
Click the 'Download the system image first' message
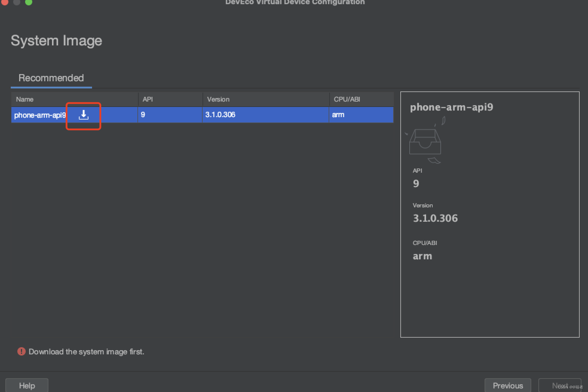pyautogui.click(x=86, y=352)
